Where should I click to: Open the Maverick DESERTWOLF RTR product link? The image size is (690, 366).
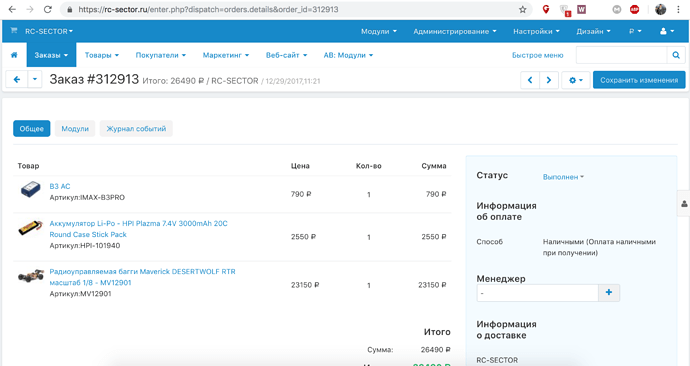pos(142,277)
